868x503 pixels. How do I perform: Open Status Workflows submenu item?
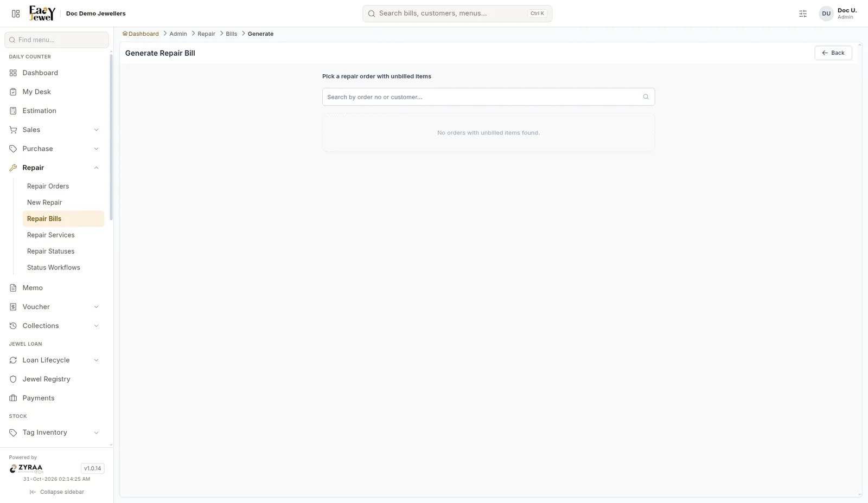pyautogui.click(x=63, y=267)
